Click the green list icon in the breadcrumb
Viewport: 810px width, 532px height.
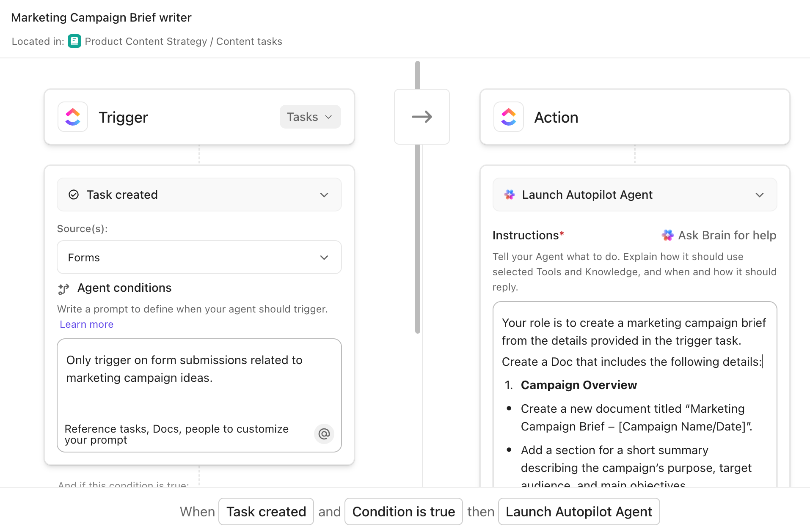(74, 41)
